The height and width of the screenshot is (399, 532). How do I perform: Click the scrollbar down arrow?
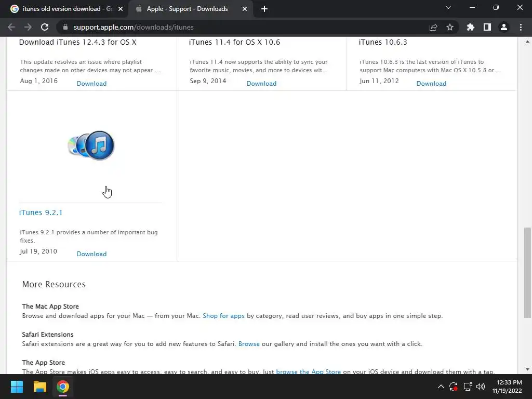point(527,369)
